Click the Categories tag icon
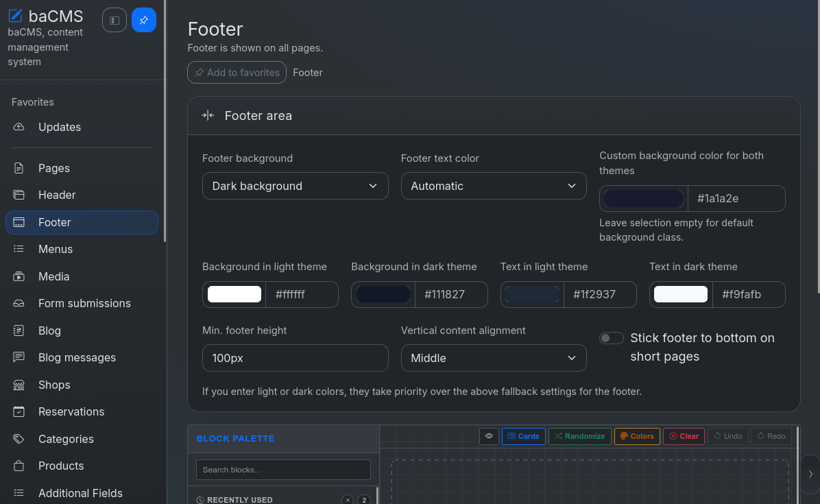 pos(19,439)
